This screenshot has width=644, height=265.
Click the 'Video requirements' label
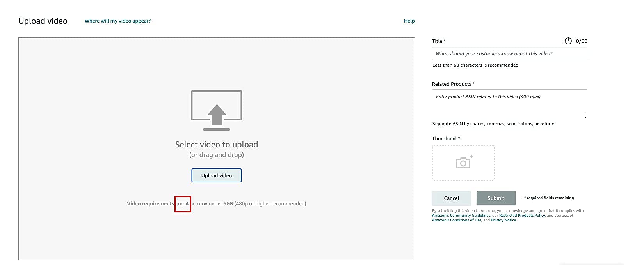coord(150,204)
